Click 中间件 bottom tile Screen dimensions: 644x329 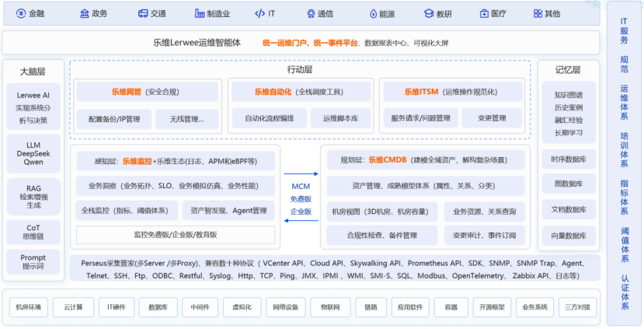pyautogui.click(x=200, y=306)
